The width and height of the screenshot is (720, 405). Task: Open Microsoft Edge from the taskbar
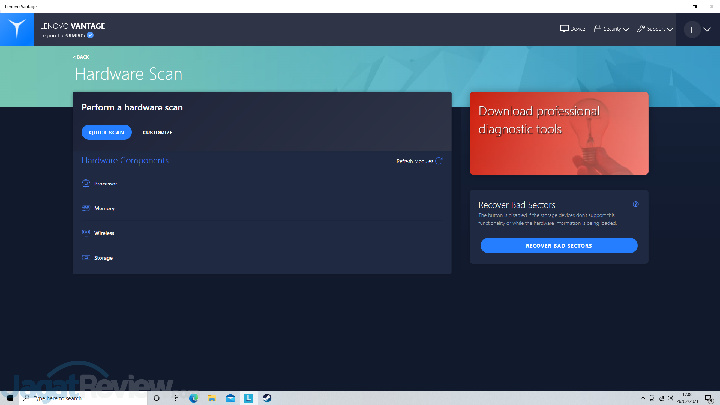tap(195, 397)
